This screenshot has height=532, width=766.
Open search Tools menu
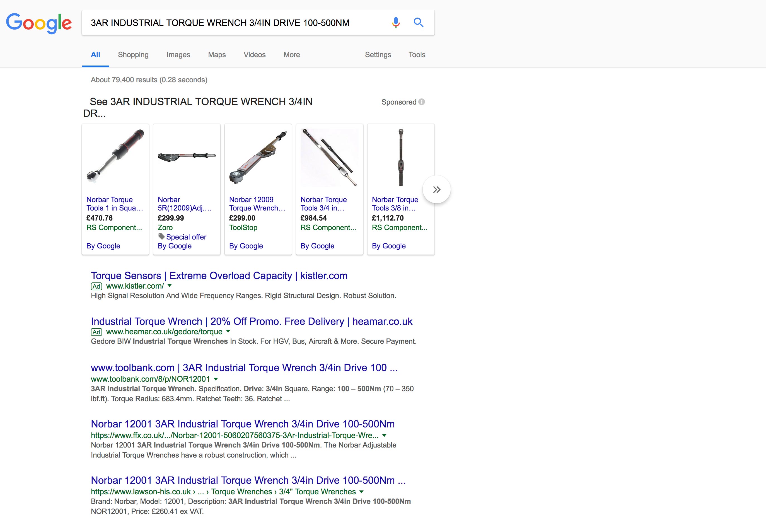pyautogui.click(x=417, y=55)
